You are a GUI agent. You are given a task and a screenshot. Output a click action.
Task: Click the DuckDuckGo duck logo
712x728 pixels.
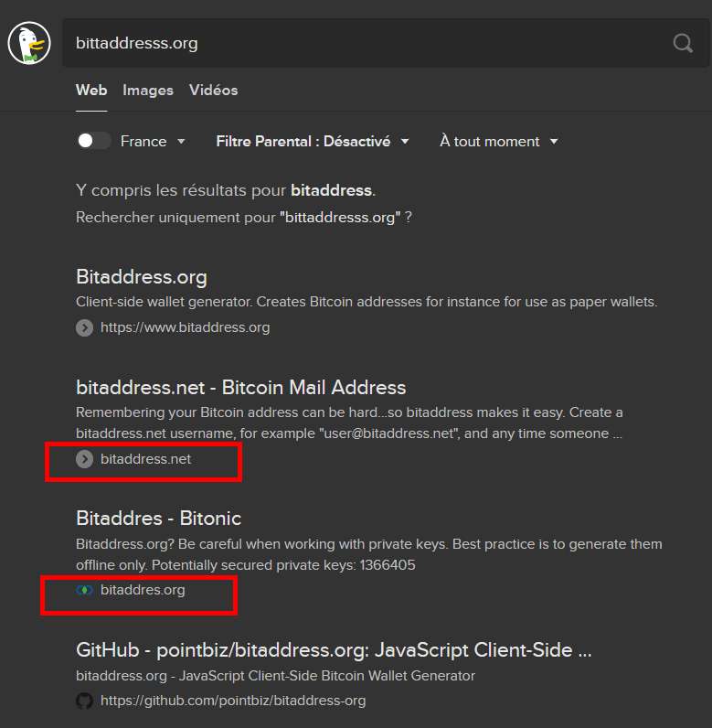click(x=29, y=43)
